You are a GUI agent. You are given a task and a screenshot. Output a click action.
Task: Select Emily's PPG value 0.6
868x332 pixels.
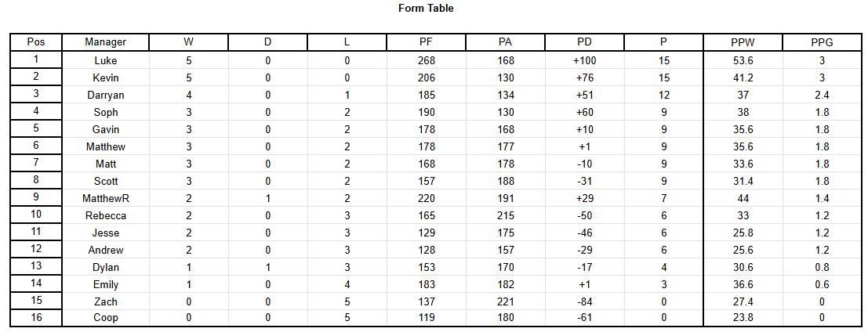click(822, 284)
